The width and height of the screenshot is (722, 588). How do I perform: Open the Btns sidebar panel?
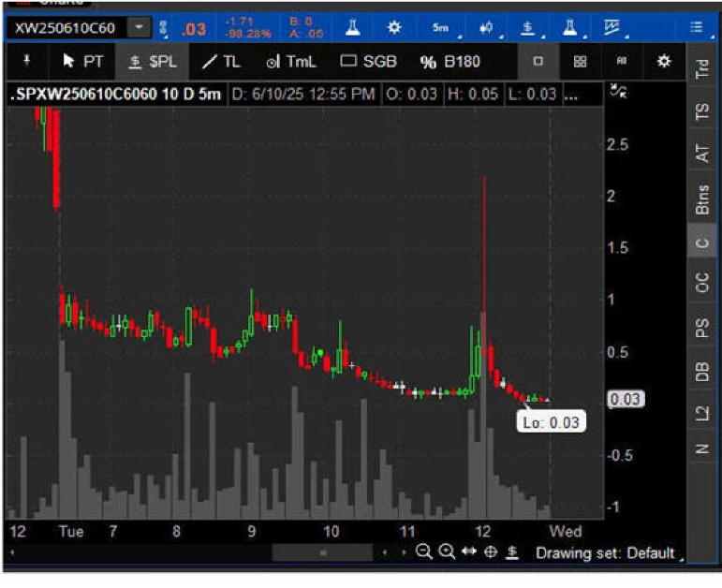[702, 198]
